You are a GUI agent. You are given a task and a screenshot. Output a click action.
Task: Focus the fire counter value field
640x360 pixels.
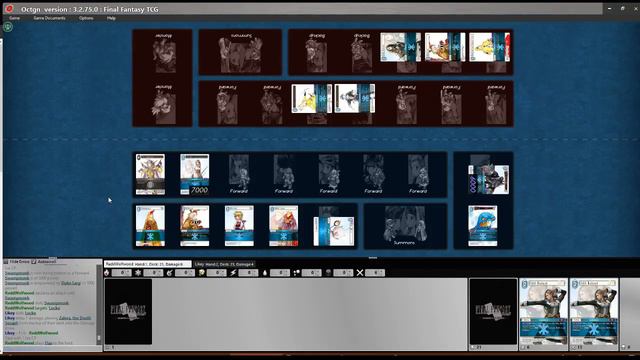pyautogui.click(x=122, y=273)
